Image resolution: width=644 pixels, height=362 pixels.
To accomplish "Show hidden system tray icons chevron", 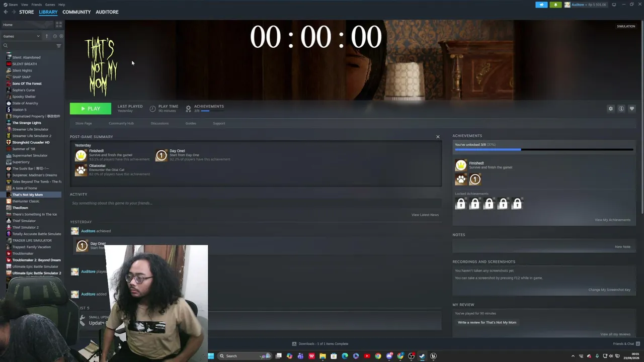I will tap(573, 356).
